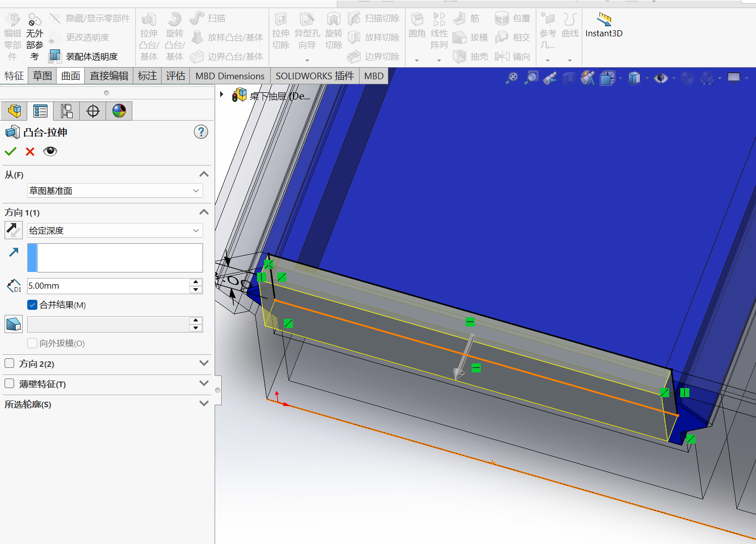
Task: Enable Direction 2 (方向 2) checkbox
Action: point(9,363)
